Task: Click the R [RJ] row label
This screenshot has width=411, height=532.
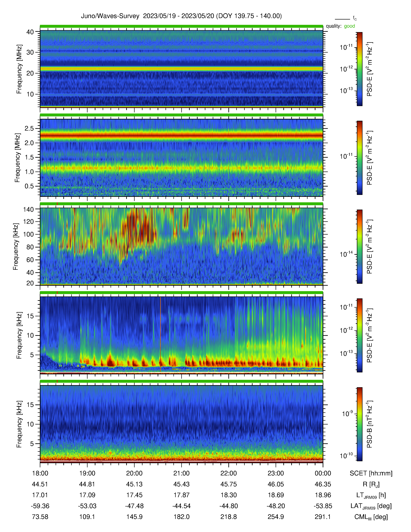Action: tap(371, 484)
